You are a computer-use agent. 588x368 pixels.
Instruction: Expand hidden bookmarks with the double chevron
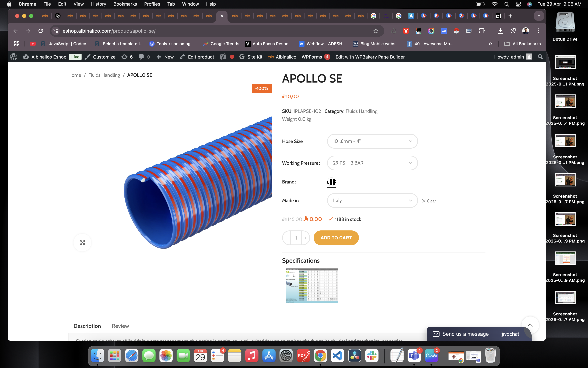point(490,44)
